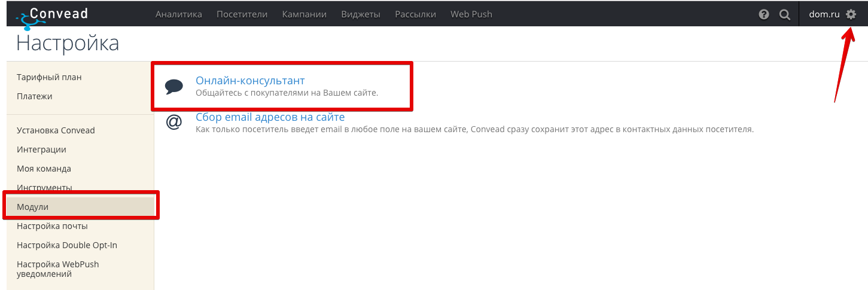Select Виджеты in the top navigation
Screen dimensions: 868x290
coord(361,14)
